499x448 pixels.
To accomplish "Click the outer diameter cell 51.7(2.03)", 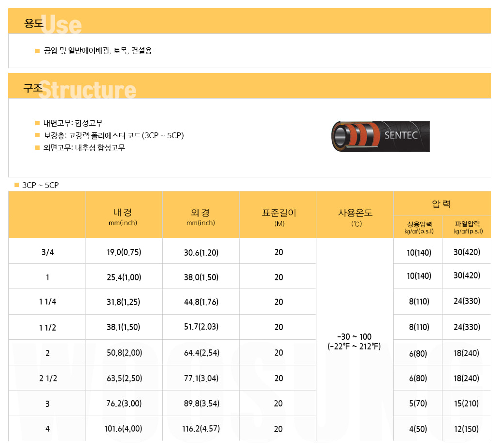I will tap(201, 327).
